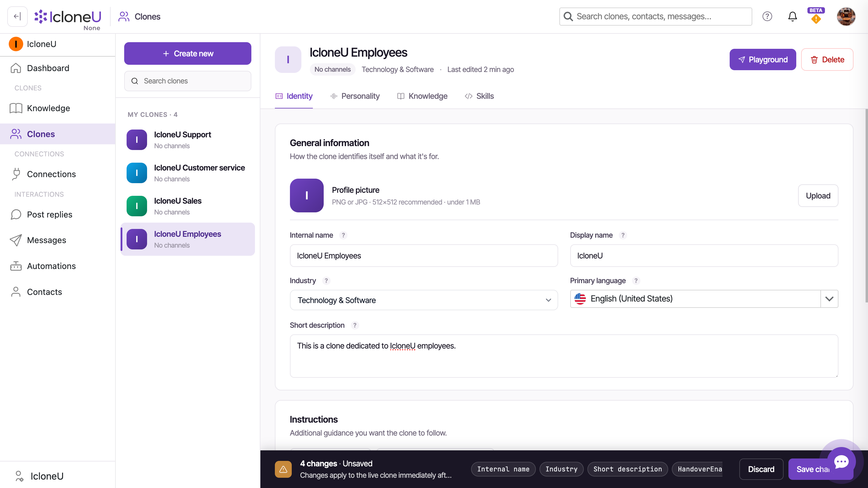Click the Automations robot icon
Screen dimensions: 868x488
(x=16, y=266)
